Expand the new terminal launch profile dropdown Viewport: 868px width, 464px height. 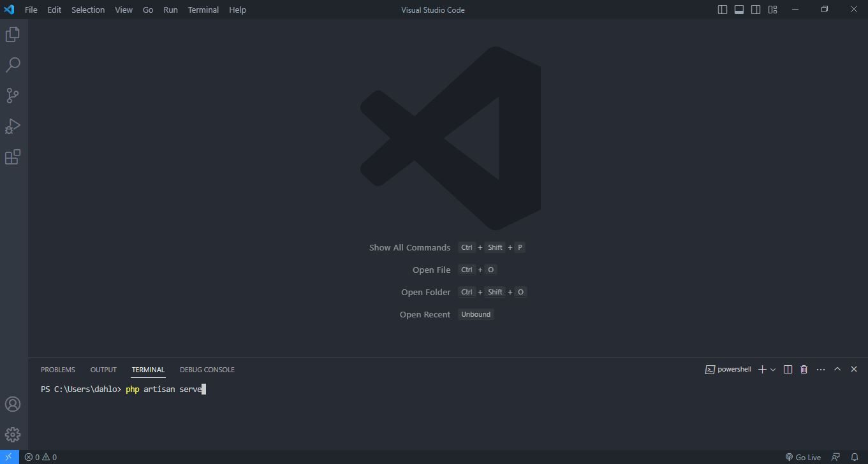click(x=773, y=370)
